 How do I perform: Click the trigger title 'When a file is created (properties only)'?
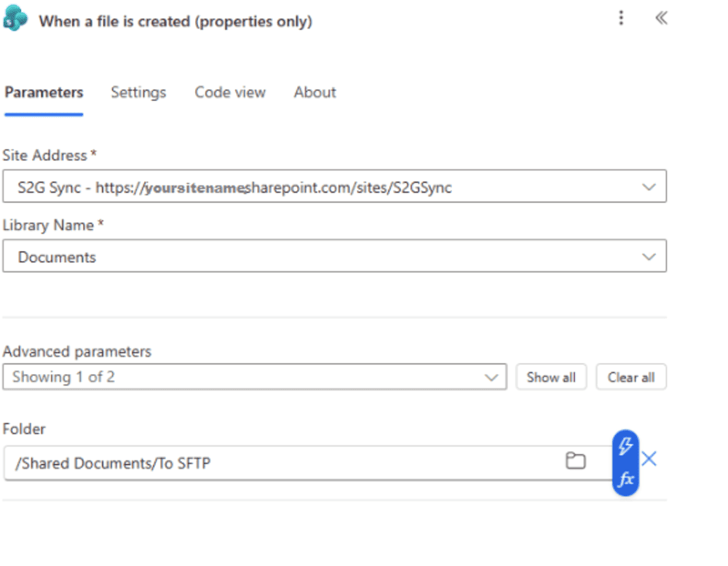point(175,21)
